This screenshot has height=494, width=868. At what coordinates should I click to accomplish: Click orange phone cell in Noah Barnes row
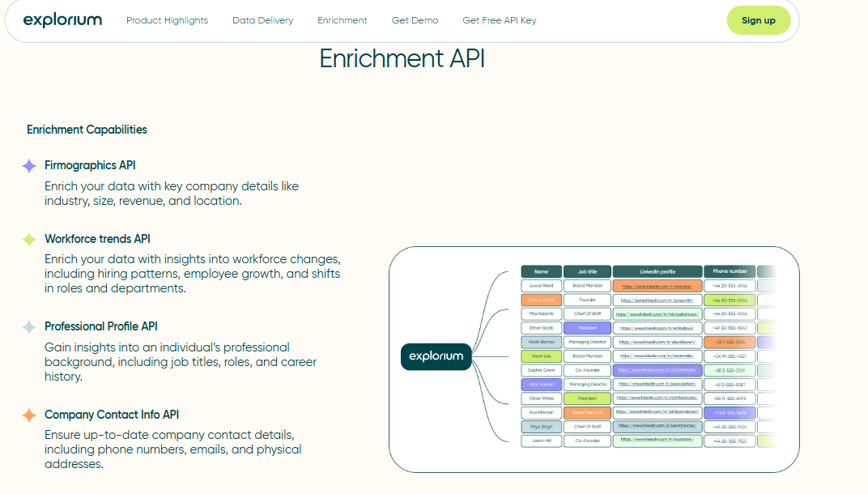click(x=730, y=343)
